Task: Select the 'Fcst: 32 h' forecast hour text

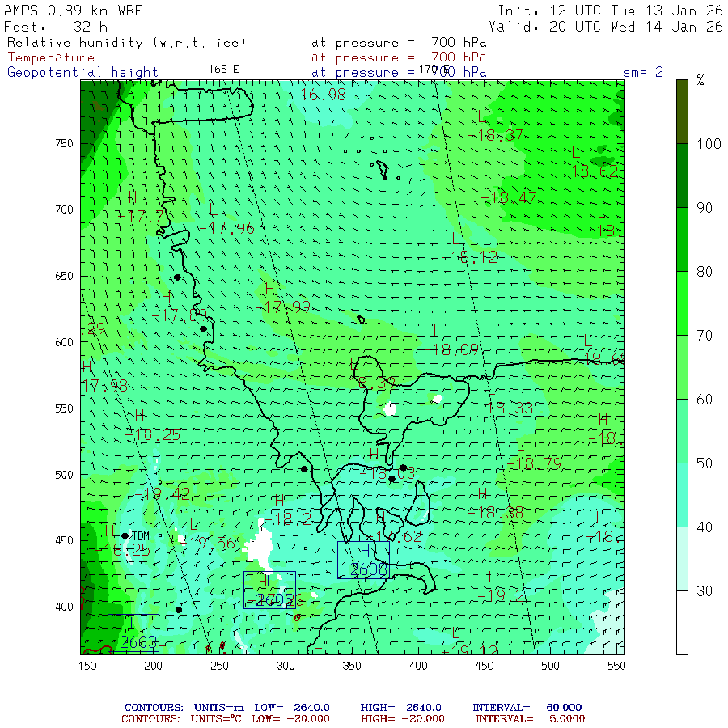Action: [x=56, y=27]
